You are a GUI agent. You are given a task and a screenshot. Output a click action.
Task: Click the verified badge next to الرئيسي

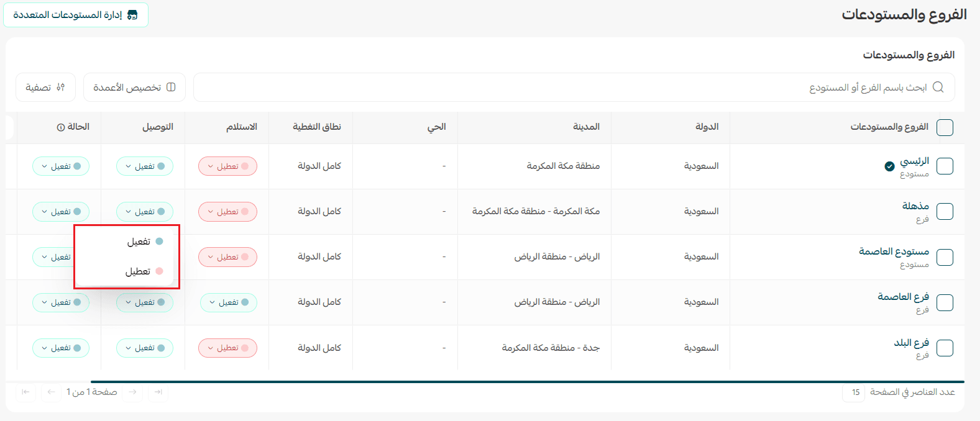[889, 166]
